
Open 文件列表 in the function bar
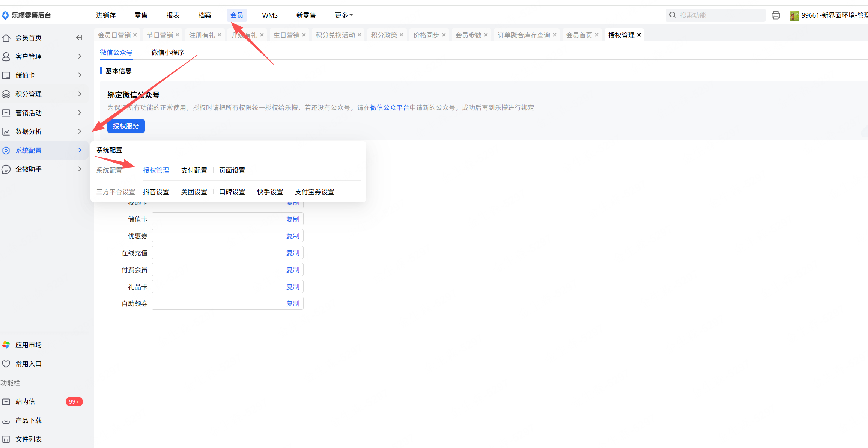click(x=28, y=439)
